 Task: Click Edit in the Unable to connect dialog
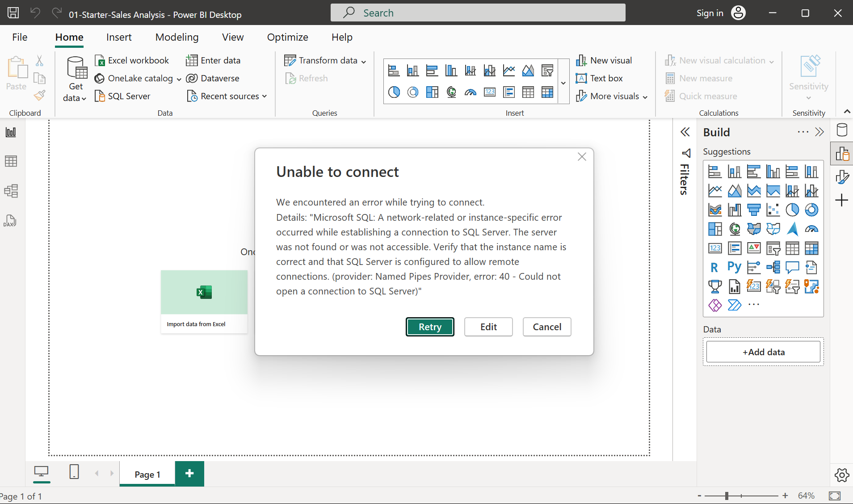click(488, 327)
